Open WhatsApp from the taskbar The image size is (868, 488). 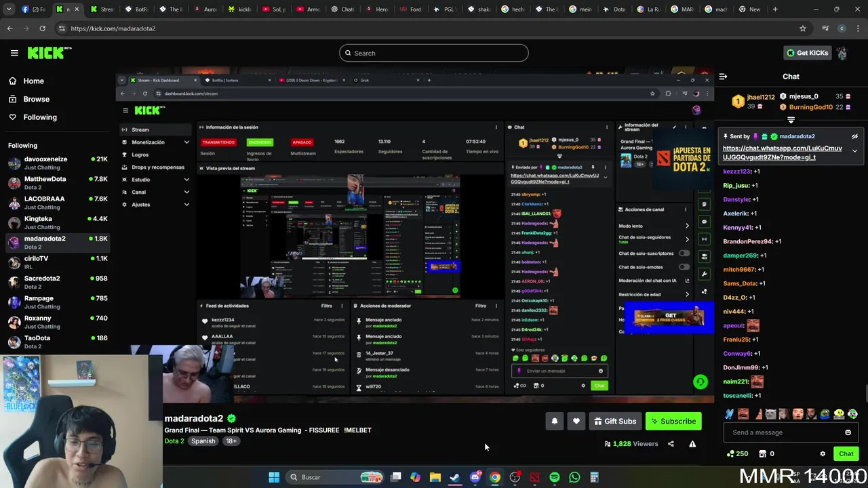pyautogui.click(x=574, y=477)
